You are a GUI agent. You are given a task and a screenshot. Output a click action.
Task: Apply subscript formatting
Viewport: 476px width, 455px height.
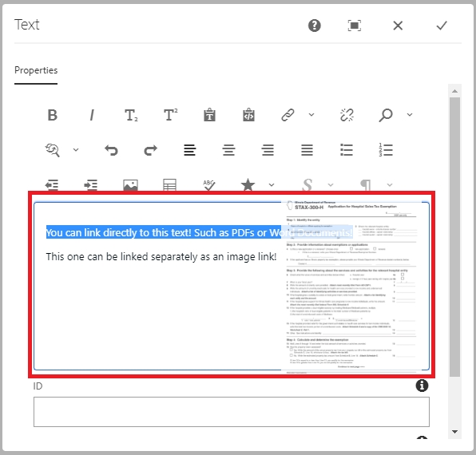click(131, 115)
